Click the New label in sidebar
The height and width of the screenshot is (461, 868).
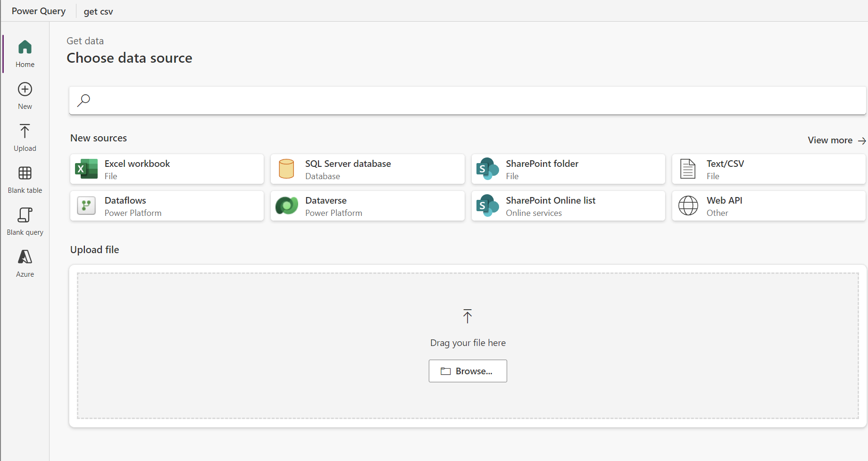(25, 107)
